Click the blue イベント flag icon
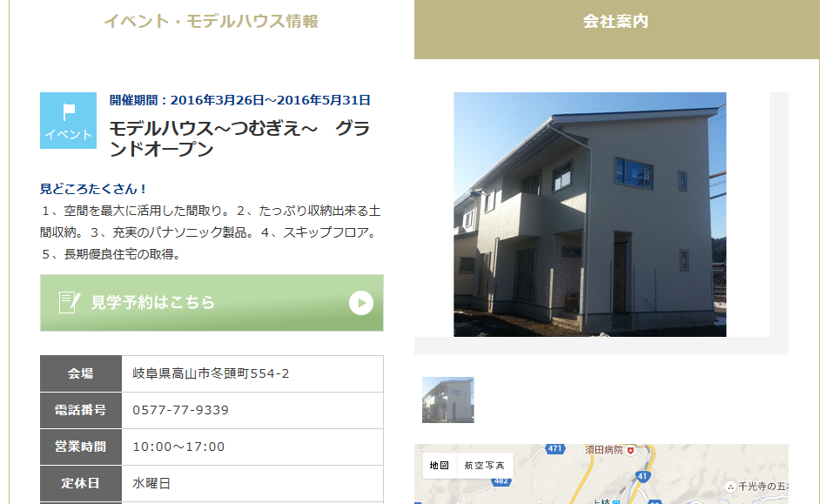The width and height of the screenshot is (833, 504). 68,120
